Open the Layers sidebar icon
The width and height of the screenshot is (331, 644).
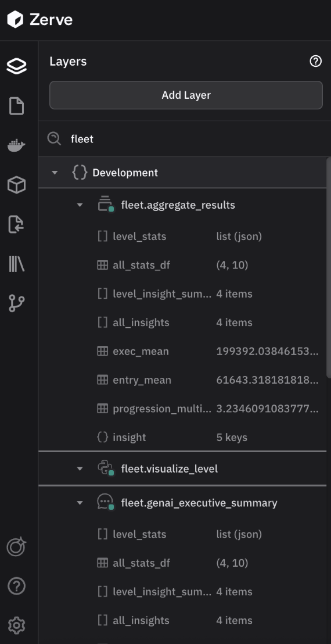[x=17, y=66]
